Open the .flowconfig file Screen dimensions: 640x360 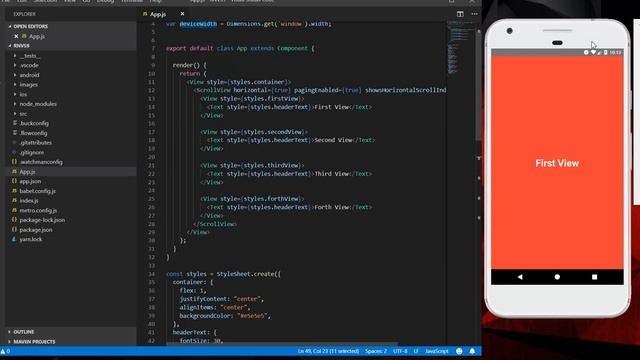click(33, 133)
